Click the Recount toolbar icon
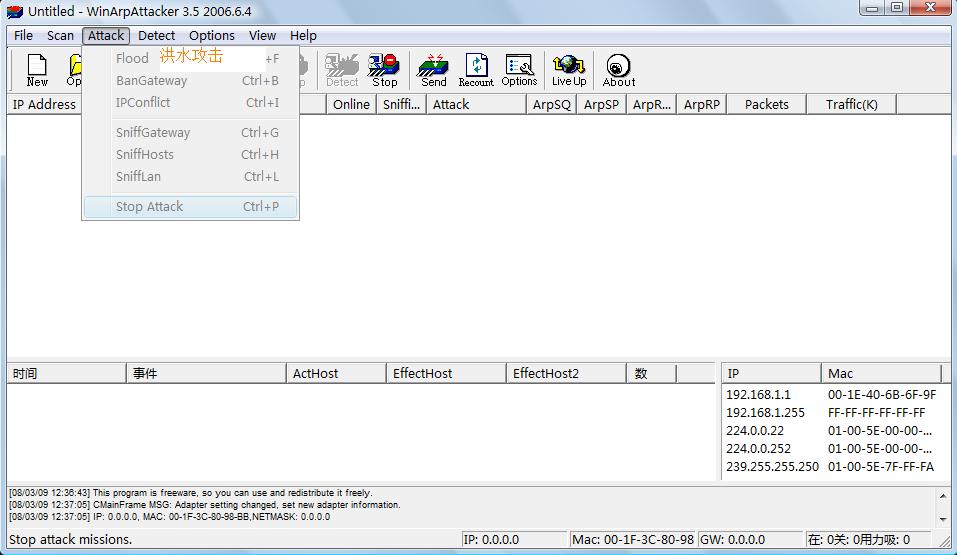 [476, 70]
